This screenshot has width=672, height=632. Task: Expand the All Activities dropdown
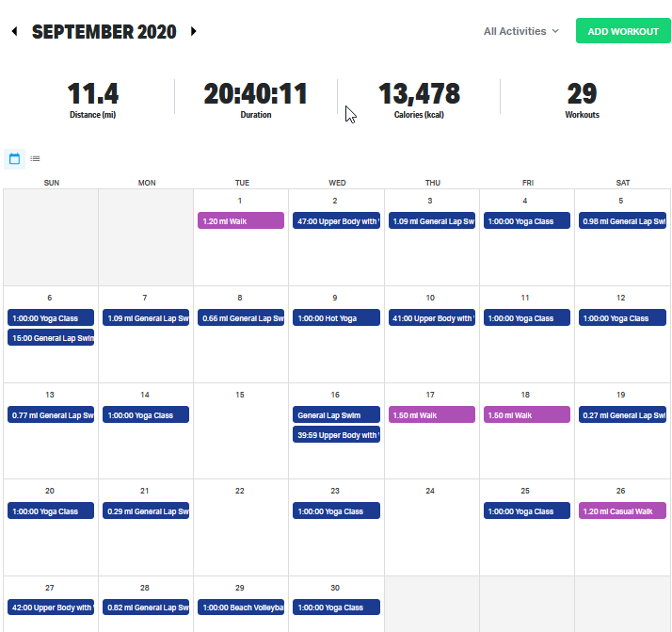(x=520, y=31)
